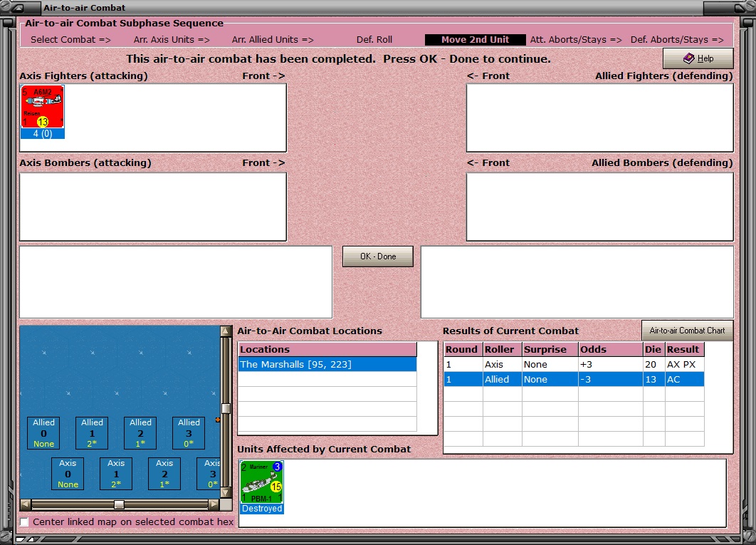The height and width of the screenshot is (545, 756).
Task: Open Help via the book icon
Action: click(x=698, y=58)
